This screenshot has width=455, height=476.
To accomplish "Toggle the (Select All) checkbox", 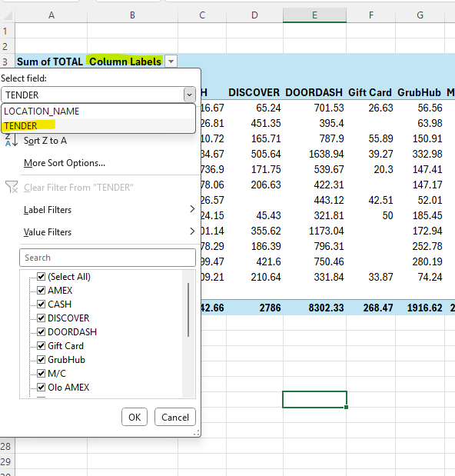I will point(41,277).
